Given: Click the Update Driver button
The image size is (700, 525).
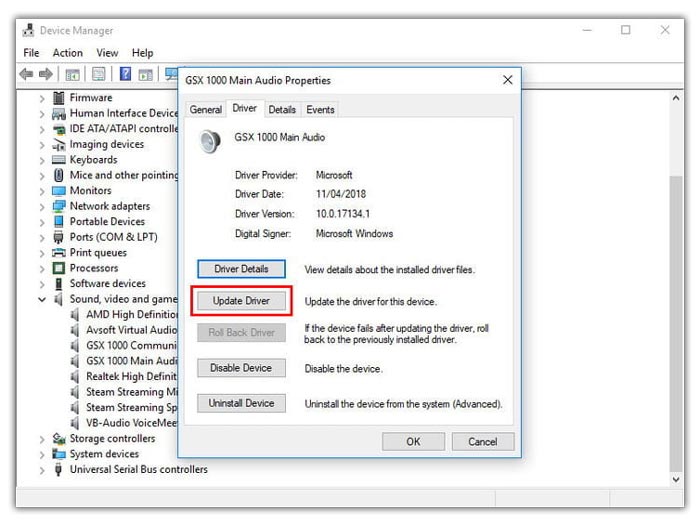Looking at the screenshot, I should point(241,301).
